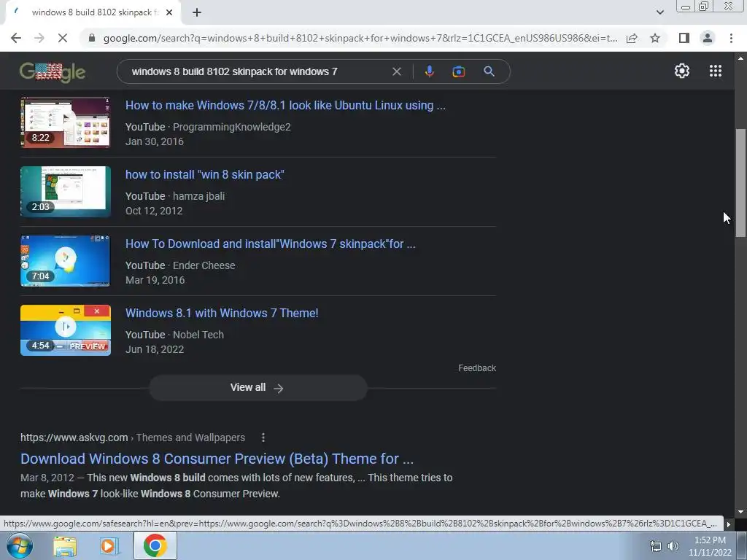
Task: Play the 2:03 video thumbnail
Action: click(x=65, y=192)
